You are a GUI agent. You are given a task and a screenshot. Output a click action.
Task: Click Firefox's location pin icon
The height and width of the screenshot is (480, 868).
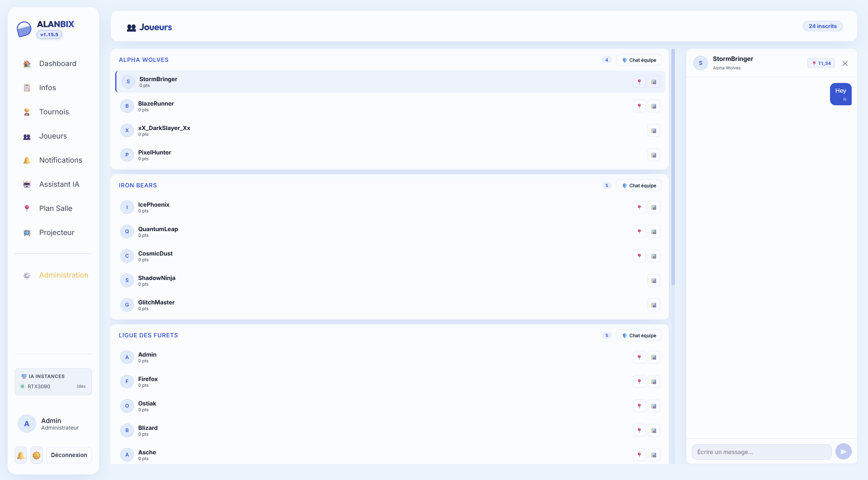639,382
